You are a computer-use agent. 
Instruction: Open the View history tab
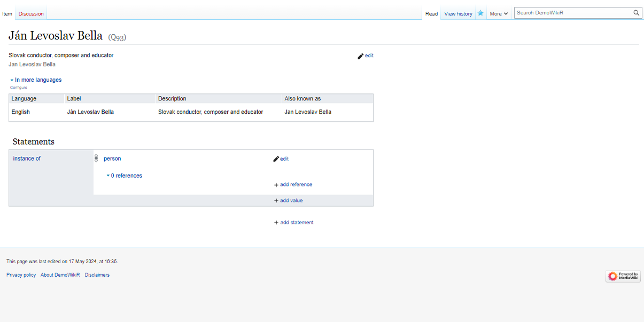pos(458,14)
